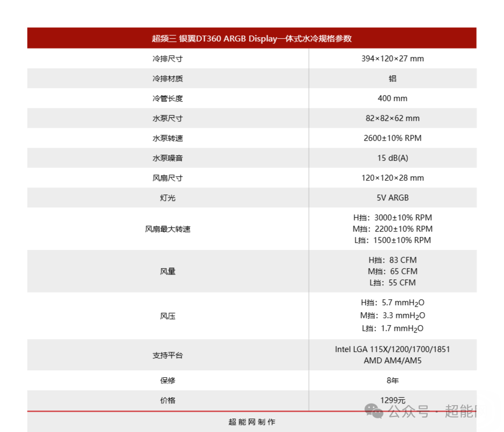Click the red table title header text
Image resolution: width=504 pixels, height=432 pixels.
point(251,39)
